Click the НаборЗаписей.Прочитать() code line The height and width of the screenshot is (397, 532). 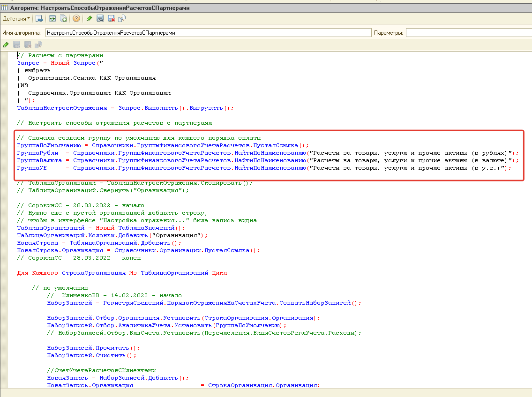(x=93, y=348)
